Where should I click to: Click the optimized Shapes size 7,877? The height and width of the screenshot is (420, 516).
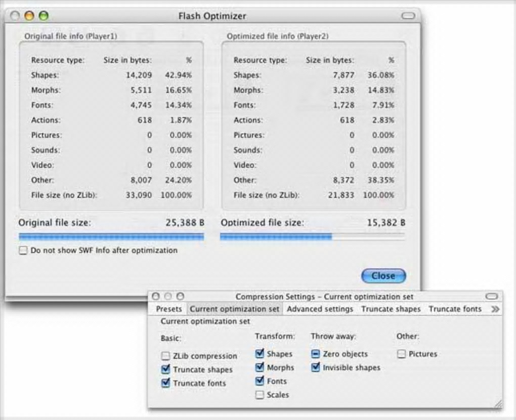click(343, 75)
